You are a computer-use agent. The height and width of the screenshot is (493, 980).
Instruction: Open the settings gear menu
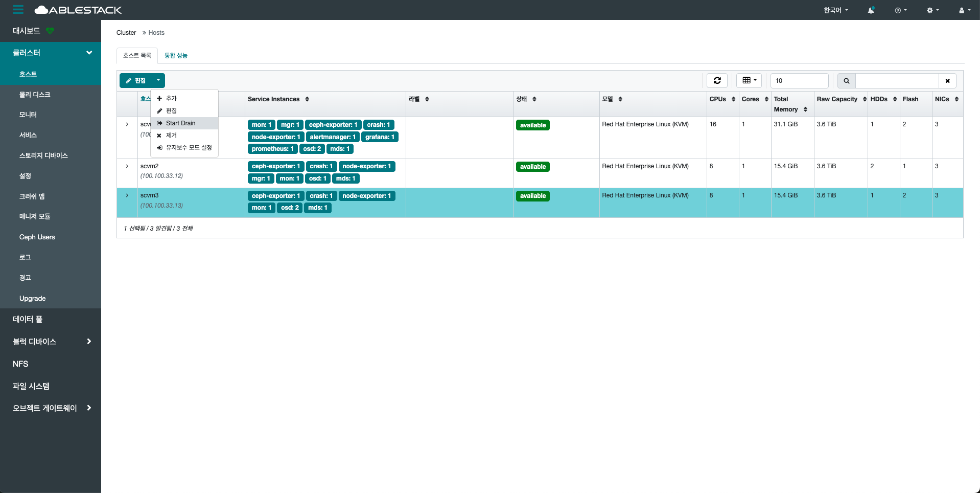(x=932, y=10)
